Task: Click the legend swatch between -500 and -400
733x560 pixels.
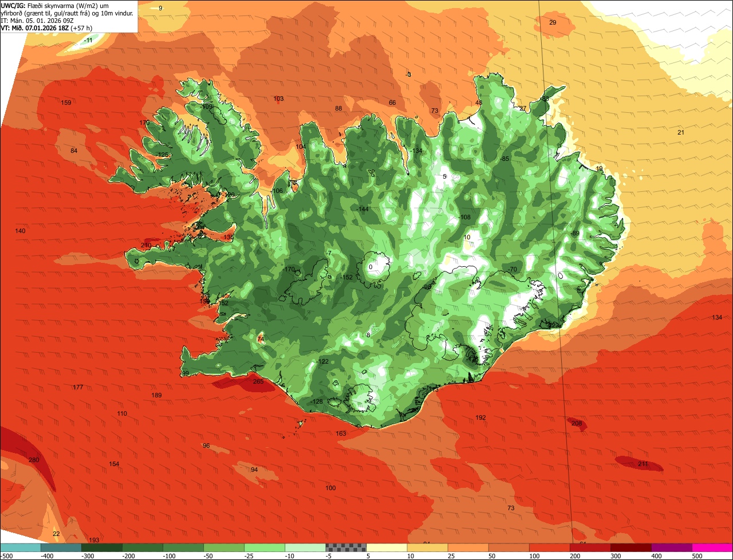Action: (21, 547)
